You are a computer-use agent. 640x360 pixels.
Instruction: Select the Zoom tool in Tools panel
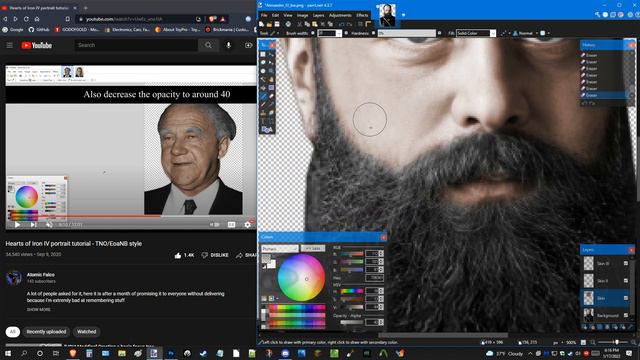271,71
